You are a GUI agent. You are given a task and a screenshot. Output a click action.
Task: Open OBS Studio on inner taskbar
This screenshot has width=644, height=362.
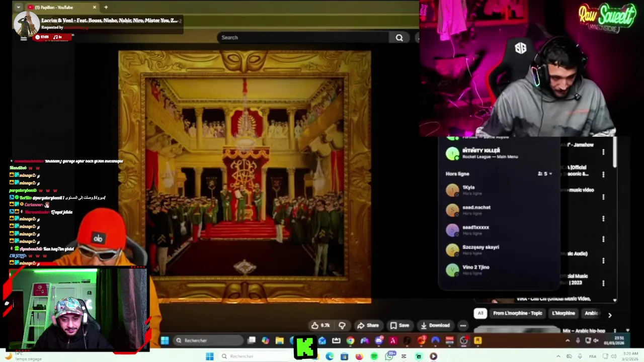[x=463, y=340]
